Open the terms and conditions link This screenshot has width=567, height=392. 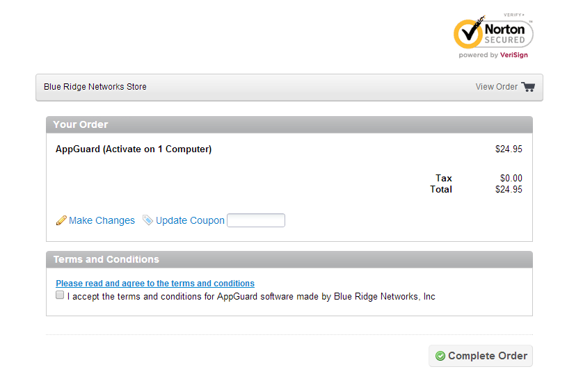click(155, 284)
